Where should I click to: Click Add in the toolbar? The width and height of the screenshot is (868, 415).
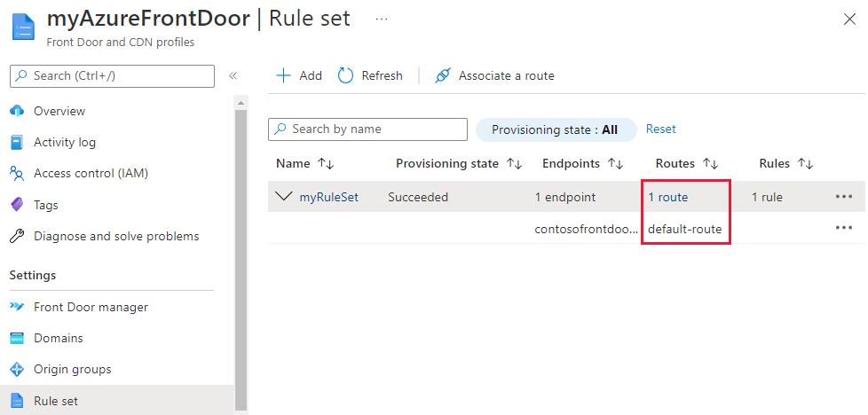click(x=299, y=76)
